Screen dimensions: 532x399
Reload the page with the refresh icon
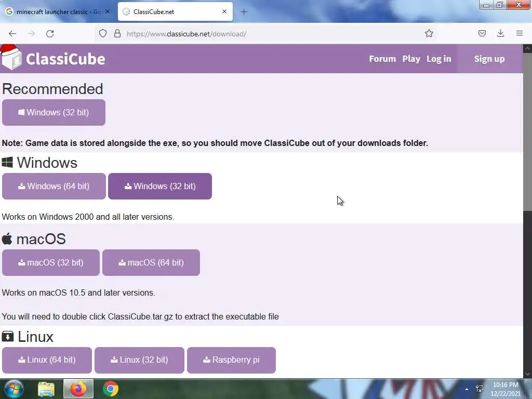coord(50,34)
